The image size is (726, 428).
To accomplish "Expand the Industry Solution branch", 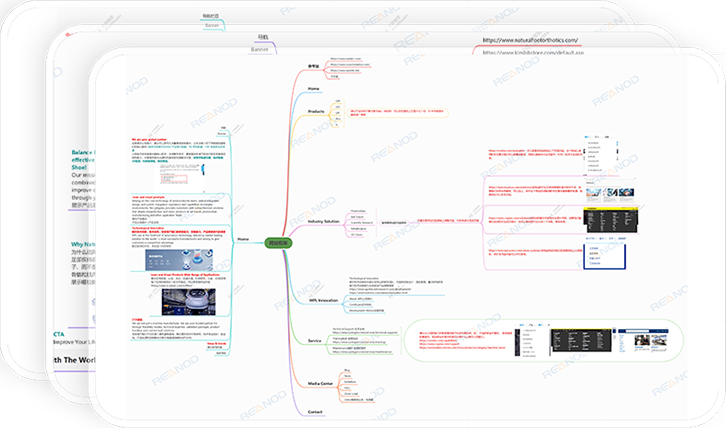I will [325, 220].
